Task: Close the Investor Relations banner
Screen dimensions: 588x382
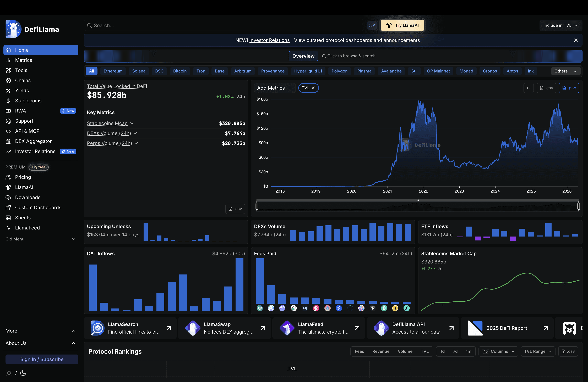Action: pos(576,40)
